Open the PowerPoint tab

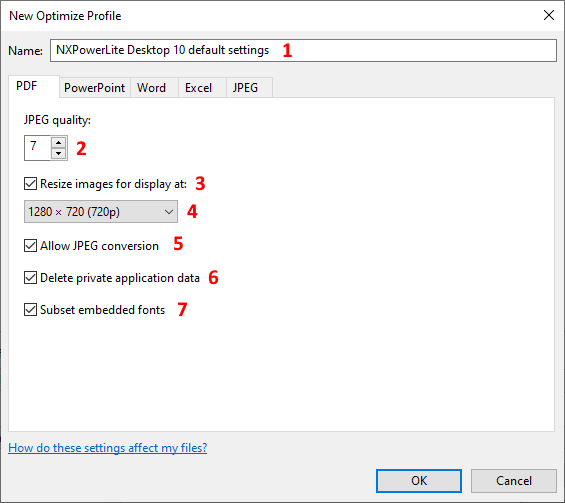tap(94, 88)
